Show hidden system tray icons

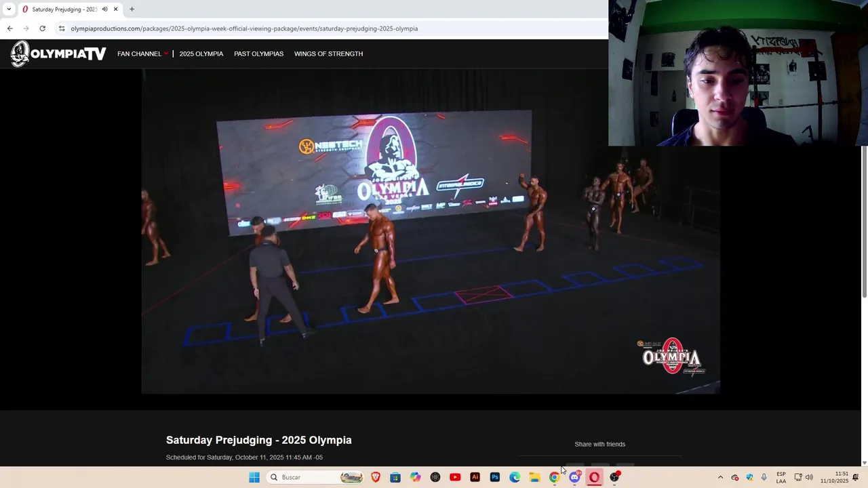(720, 477)
